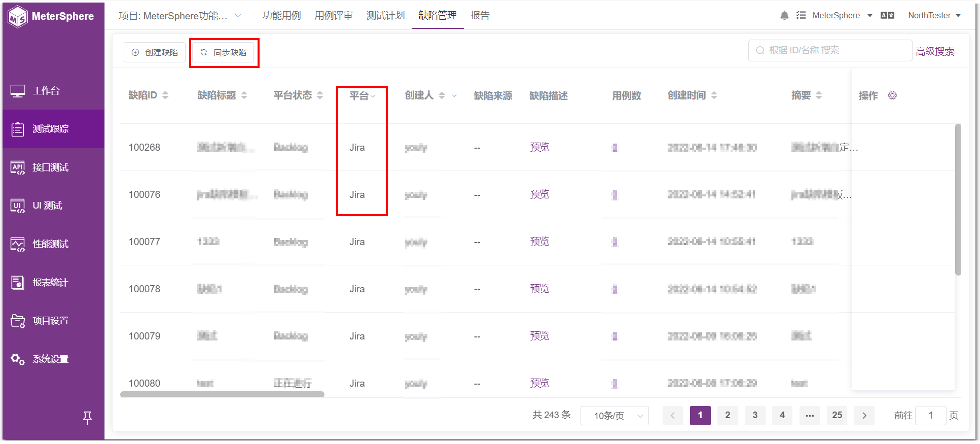Switch to the 功能用例 tab

(x=281, y=16)
